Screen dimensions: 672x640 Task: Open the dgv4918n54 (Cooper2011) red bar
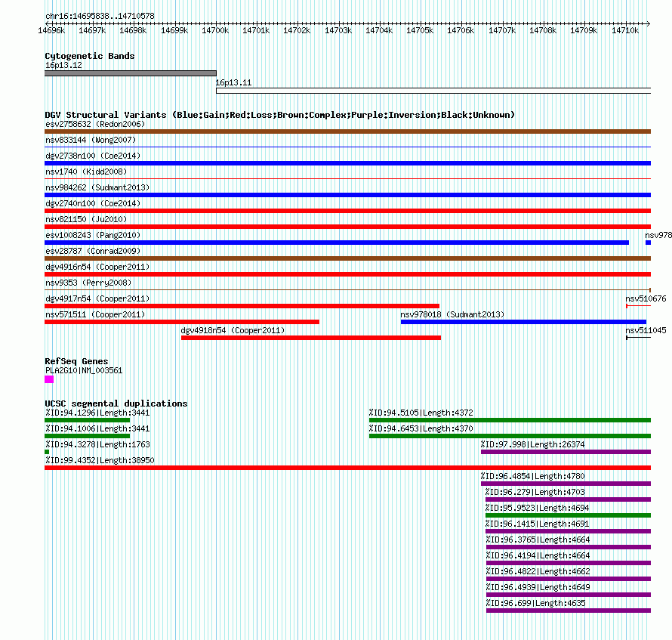pos(311,338)
